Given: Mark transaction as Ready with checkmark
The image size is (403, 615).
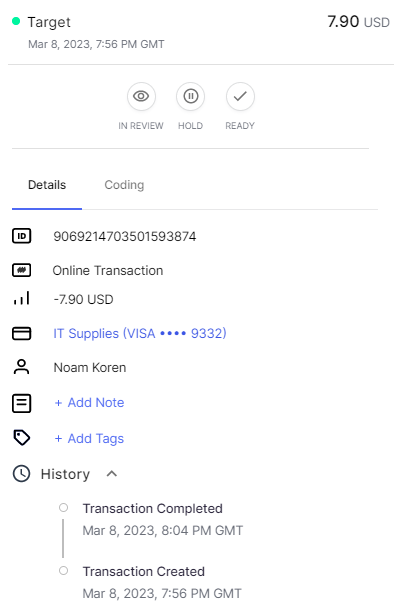Looking at the screenshot, I should 240,96.
